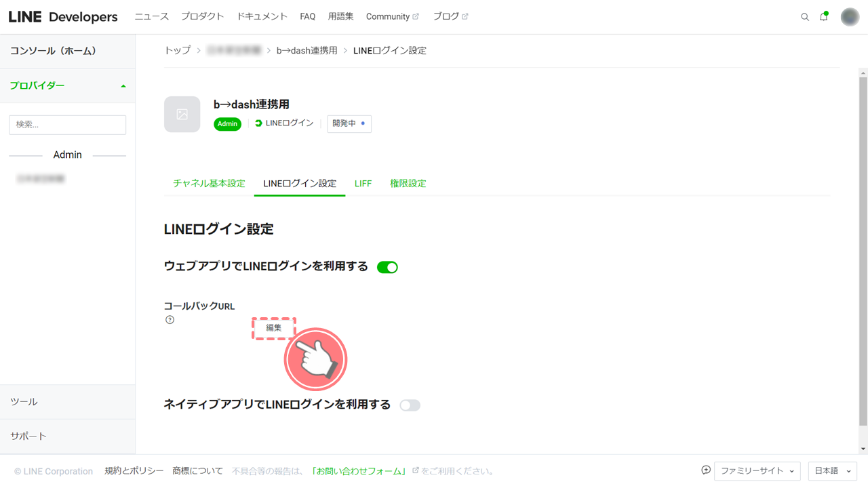Open the 開発中 status button

349,123
